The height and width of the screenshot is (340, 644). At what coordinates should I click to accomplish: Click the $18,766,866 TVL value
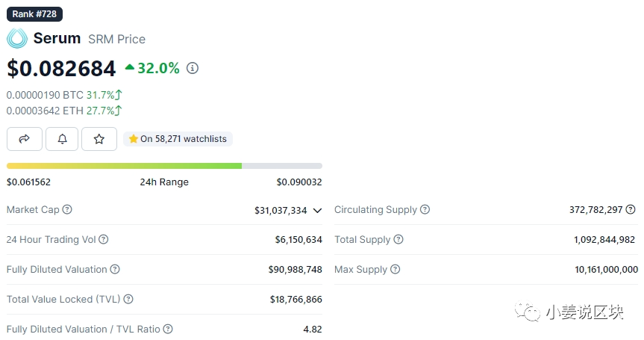pyautogui.click(x=296, y=300)
